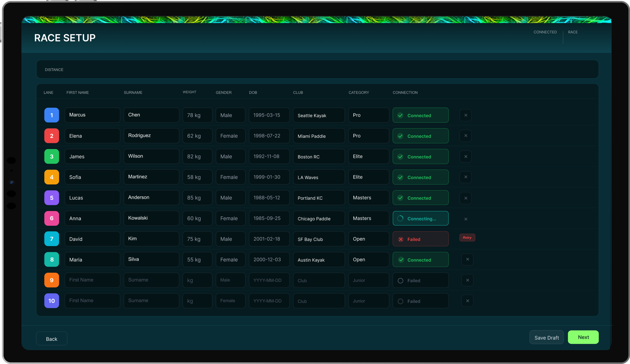Open category dropdown showing Masters for Lucas
The image size is (630, 364).
click(x=369, y=198)
